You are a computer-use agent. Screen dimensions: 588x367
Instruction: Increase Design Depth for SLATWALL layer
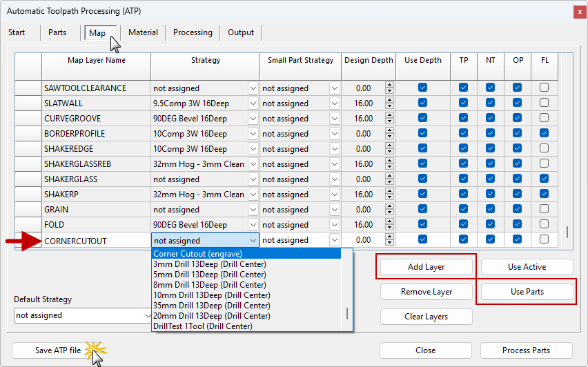click(x=389, y=101)
